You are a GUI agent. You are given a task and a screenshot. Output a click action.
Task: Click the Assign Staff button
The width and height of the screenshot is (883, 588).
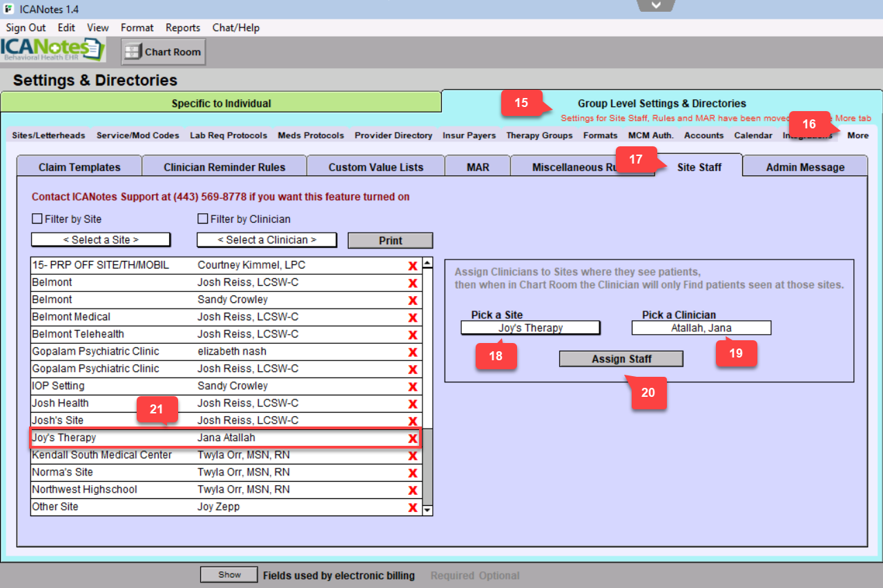[621, 359]
